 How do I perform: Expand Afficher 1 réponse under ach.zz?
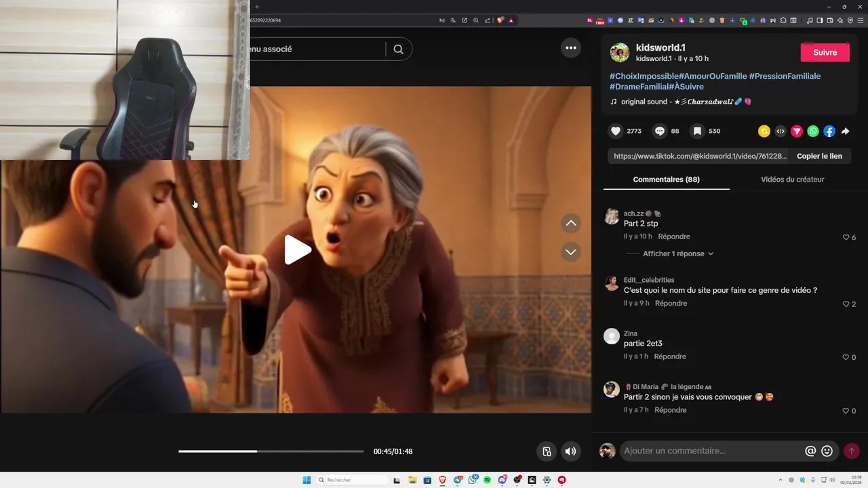click(x=678, y=253)
